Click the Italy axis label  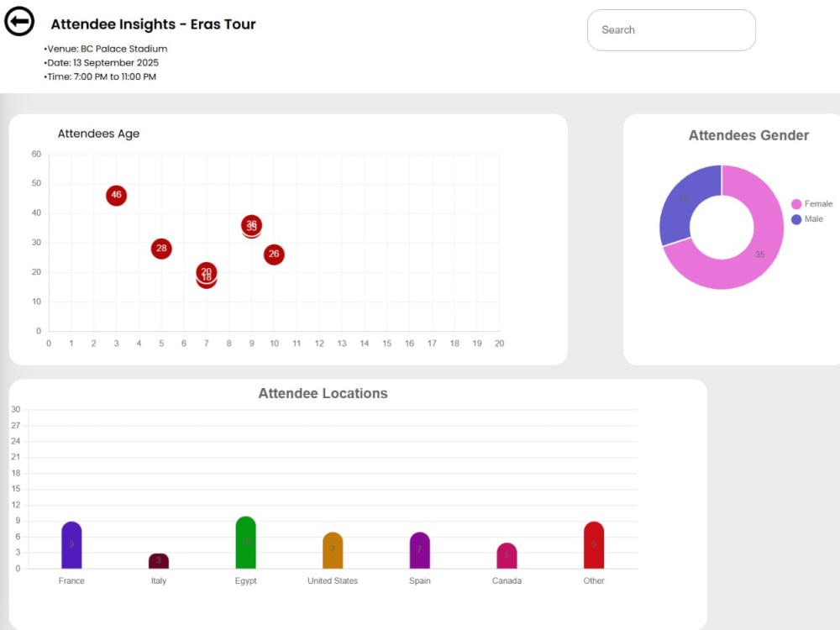159,580
